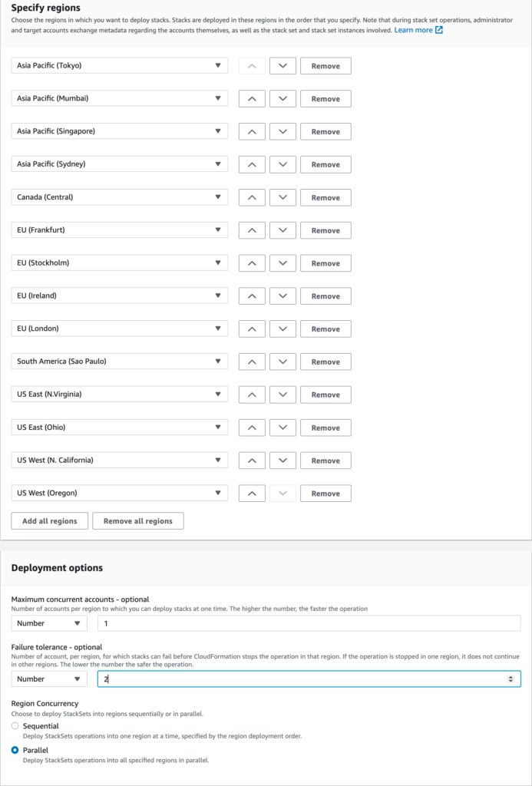Select Sequential region concurrency
532x786 pixels.
click(15, 726)
